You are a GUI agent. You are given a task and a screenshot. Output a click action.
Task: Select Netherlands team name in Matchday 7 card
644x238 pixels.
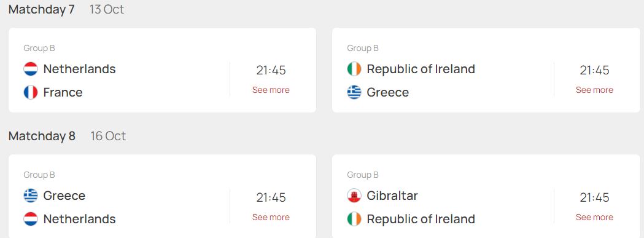coord(80,69)
